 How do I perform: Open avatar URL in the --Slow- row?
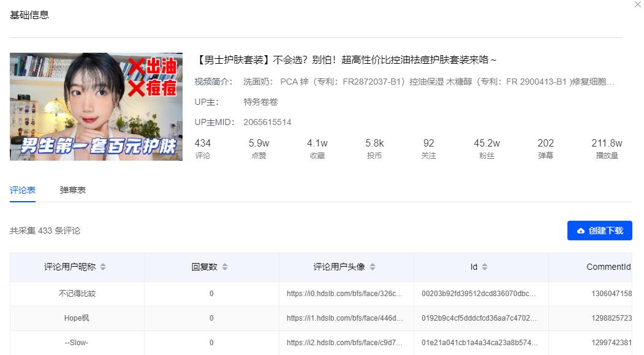(x=345, y=343)
